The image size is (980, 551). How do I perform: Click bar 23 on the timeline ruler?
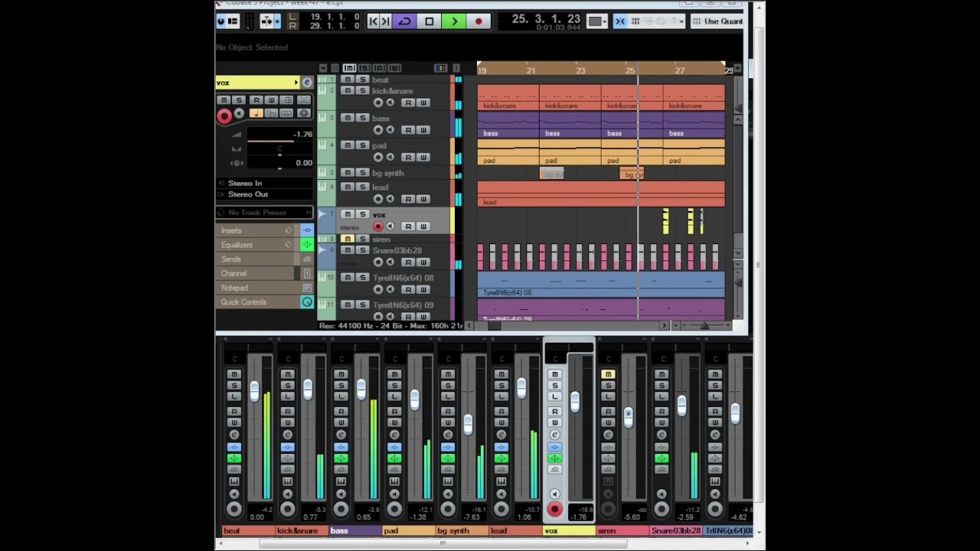click(580, 70)
